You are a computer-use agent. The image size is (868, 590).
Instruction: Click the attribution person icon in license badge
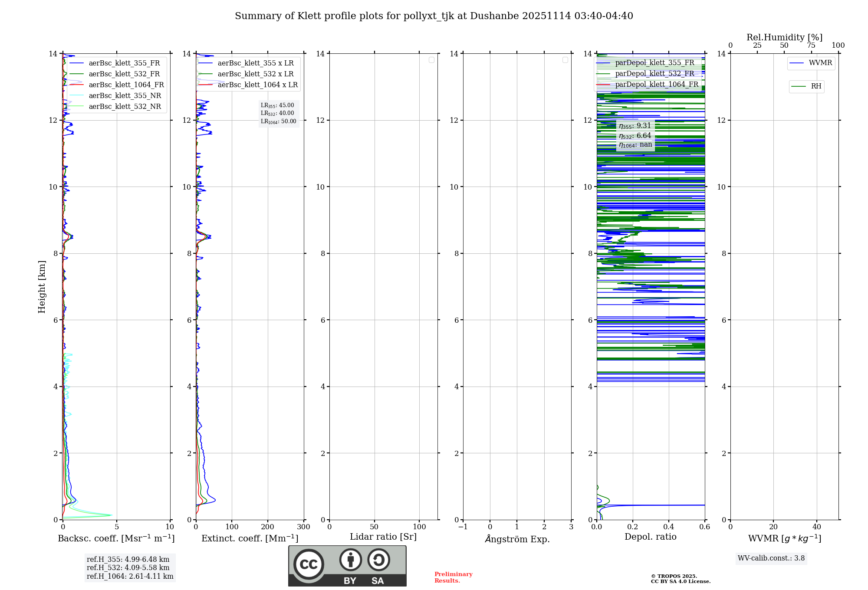pos(350,560)
